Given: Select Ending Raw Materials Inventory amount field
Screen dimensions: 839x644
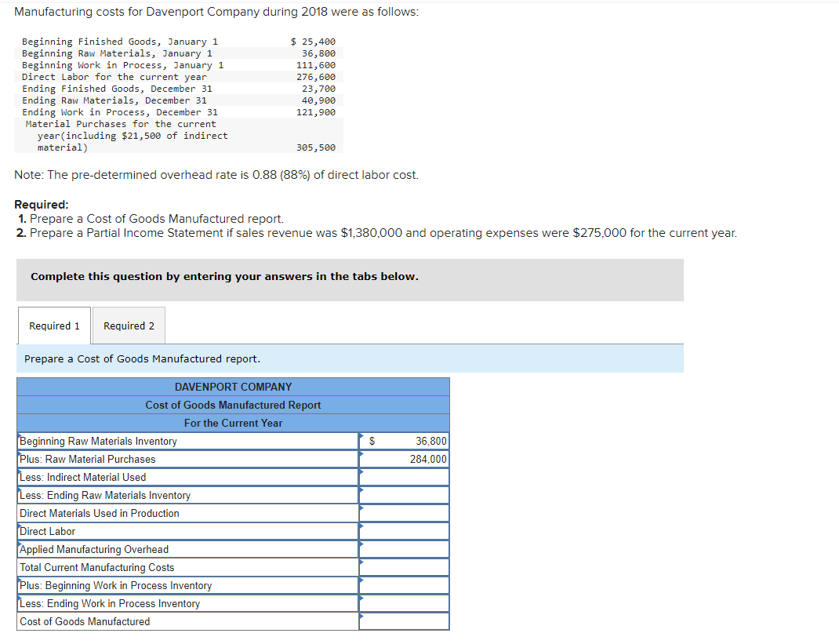Looking at the screenshot, I should point(404,495).
